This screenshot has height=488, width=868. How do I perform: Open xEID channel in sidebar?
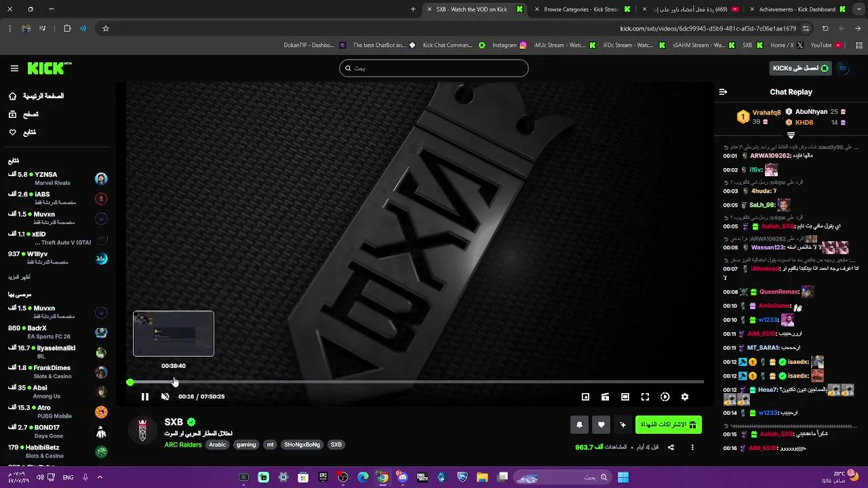[58, 238]
